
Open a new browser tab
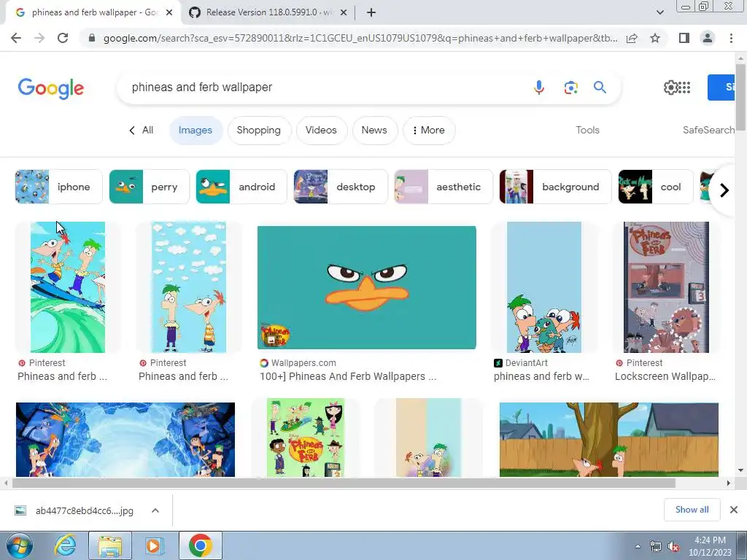point(371,12)
